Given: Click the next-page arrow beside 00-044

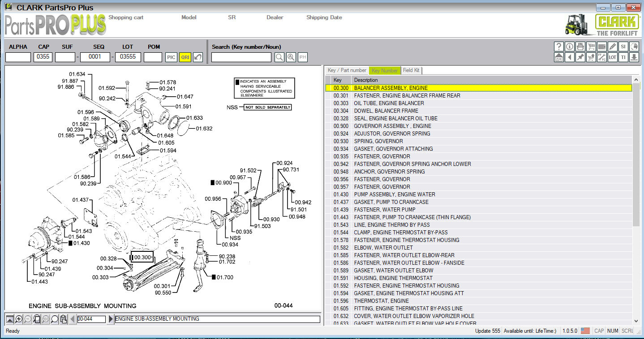Looking at the screenshot, I should click(x=110, y=319).
